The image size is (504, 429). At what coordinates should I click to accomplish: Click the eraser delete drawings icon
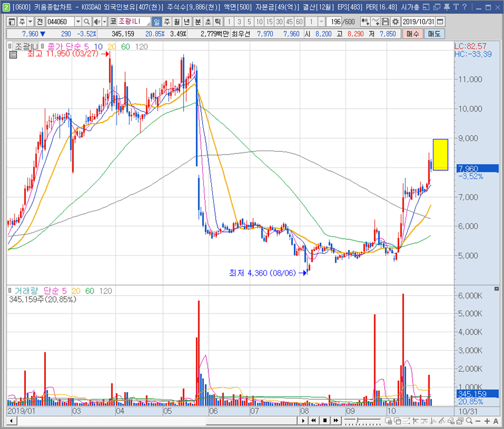[x=451, y=421]
